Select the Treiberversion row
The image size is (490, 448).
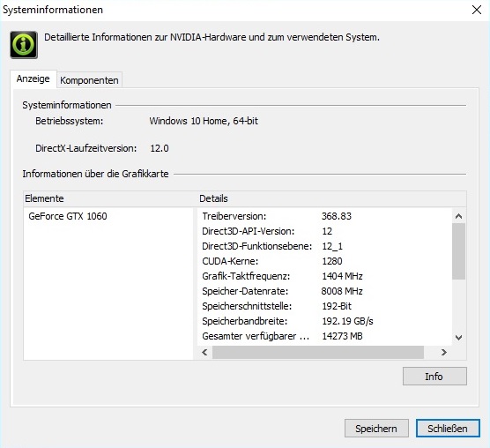[x=324, y=216]
